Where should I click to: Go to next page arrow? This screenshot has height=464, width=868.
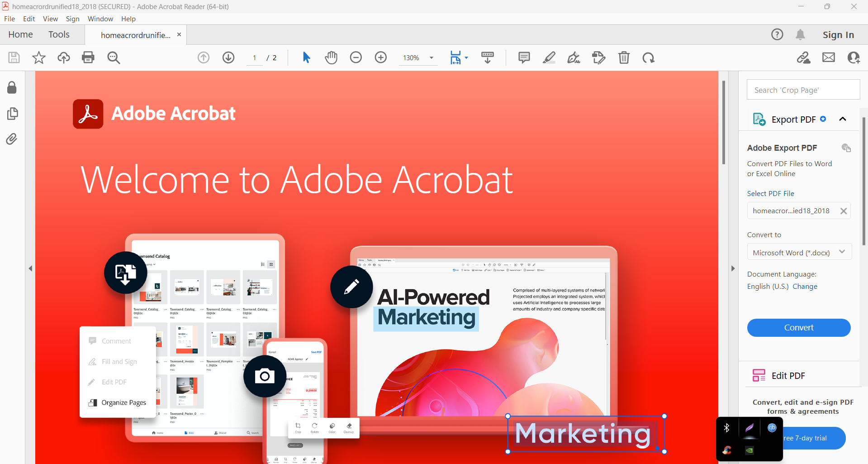pyautogui.click(x=228, y=57)
